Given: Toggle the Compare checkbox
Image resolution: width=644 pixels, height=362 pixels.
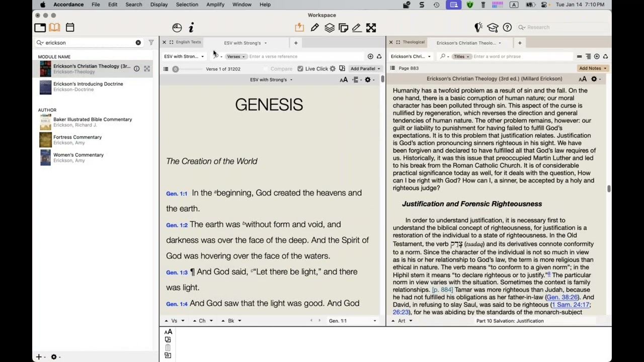Looking at the screenshot, I should click(266, 68).
